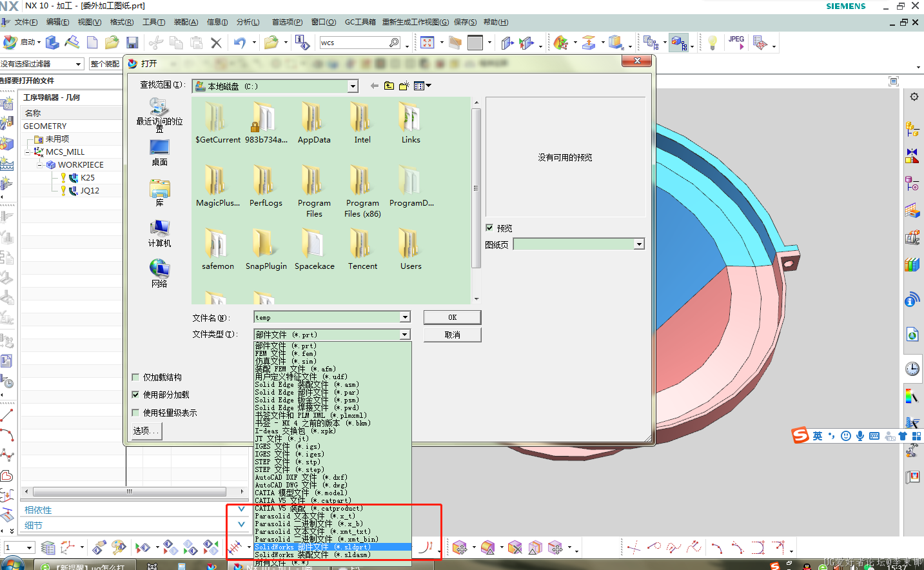Click the light bulb icon
Image resolution: width=924 pixels, height=570 pixels.
(x=713, y=43)
